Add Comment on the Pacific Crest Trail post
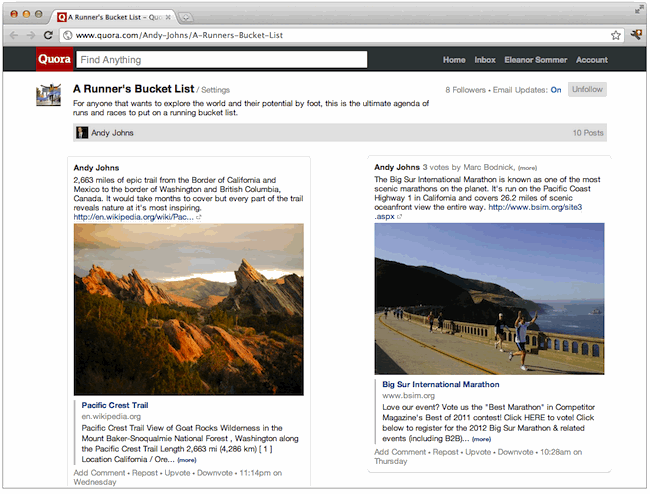 point(99,473)
